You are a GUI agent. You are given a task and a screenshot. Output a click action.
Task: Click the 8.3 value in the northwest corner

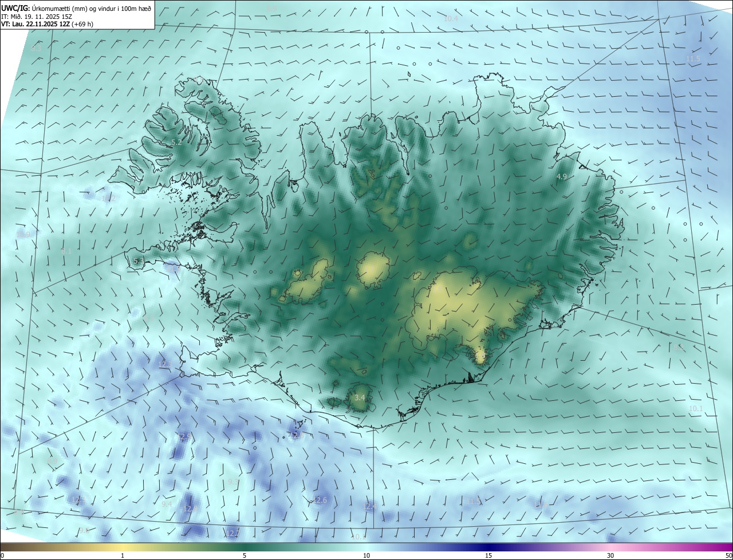[37, 49]
